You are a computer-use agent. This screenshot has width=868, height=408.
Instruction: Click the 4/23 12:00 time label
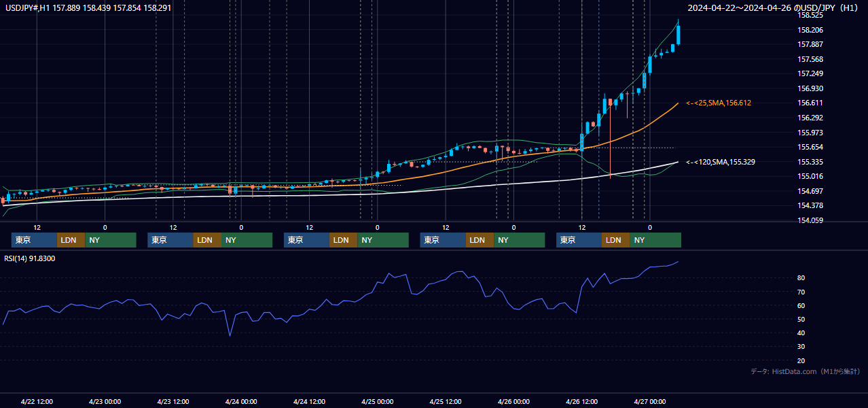click(x=173, y=401)
